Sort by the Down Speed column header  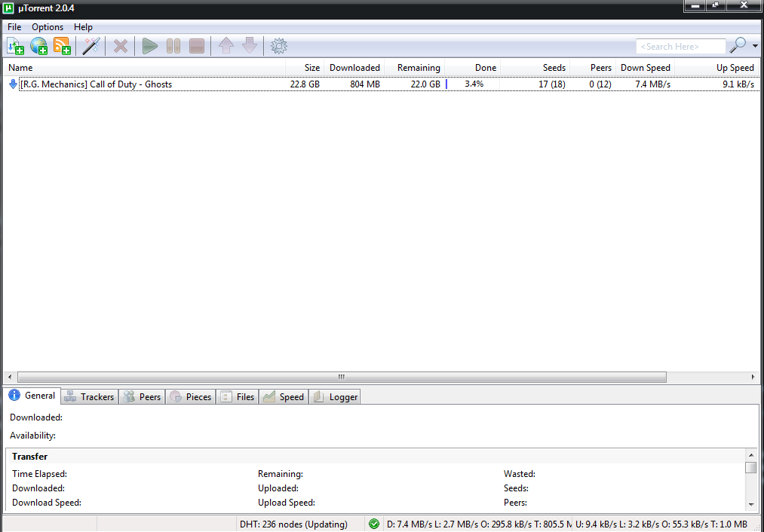[x=645, y=68]
